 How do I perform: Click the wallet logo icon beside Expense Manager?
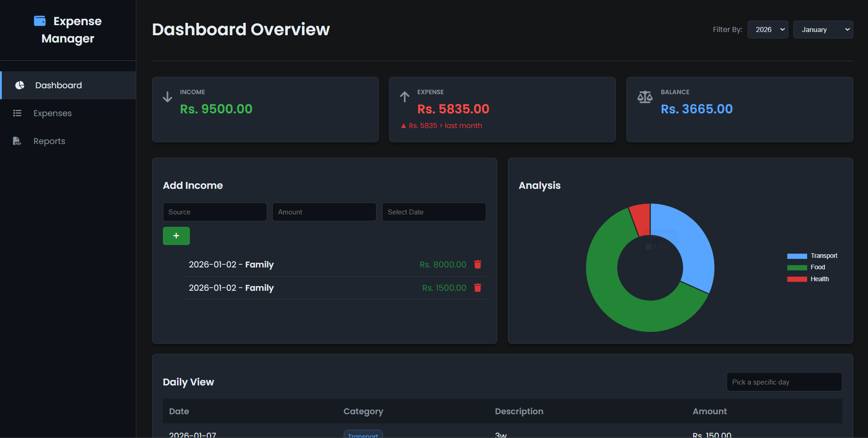click(40, 21)
